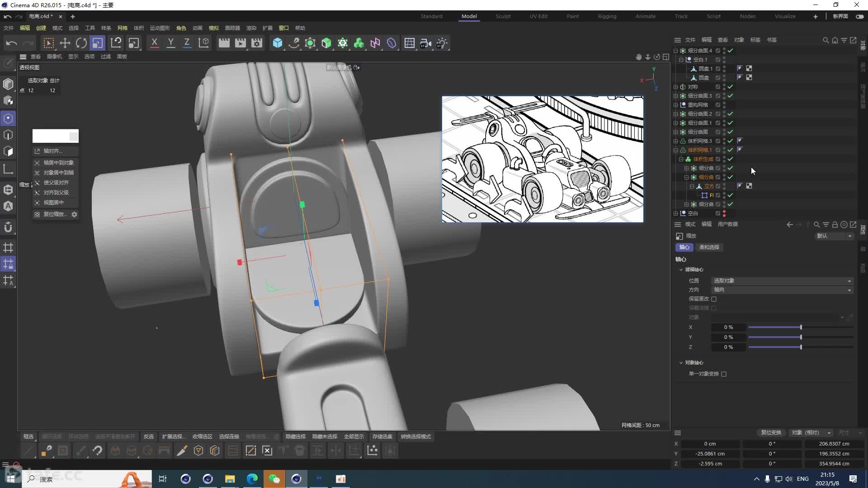
Task: Click the deformer purple bend icon
Action: [392, 43]
